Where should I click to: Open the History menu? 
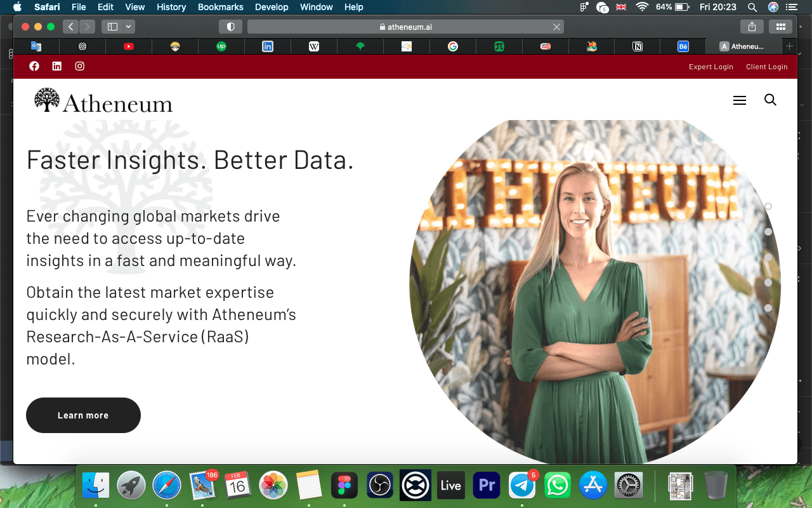click(171, 7)
